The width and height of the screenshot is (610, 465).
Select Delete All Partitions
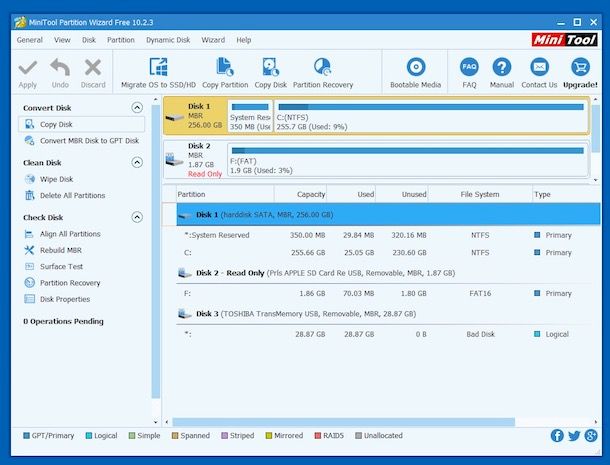65,195
